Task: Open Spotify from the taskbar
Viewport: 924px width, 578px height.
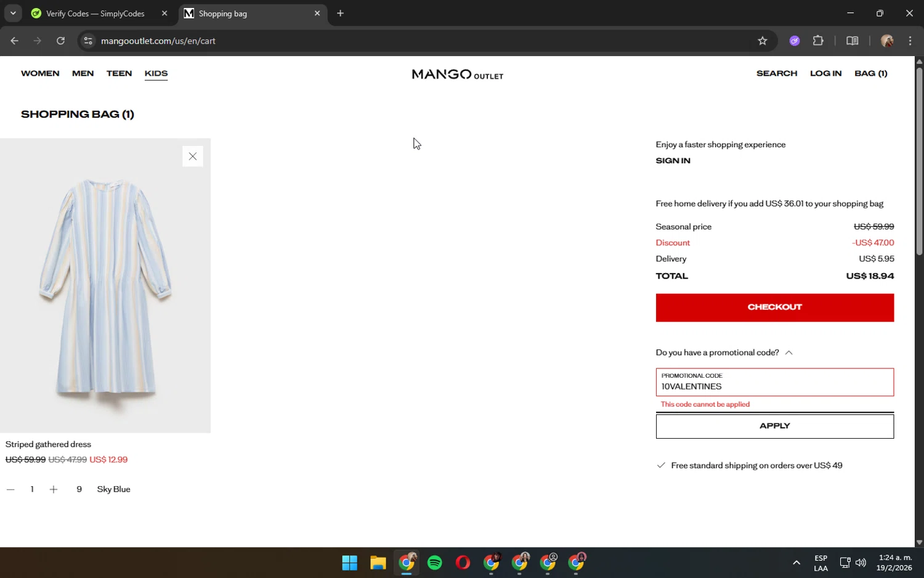Action: coord(435,563)
